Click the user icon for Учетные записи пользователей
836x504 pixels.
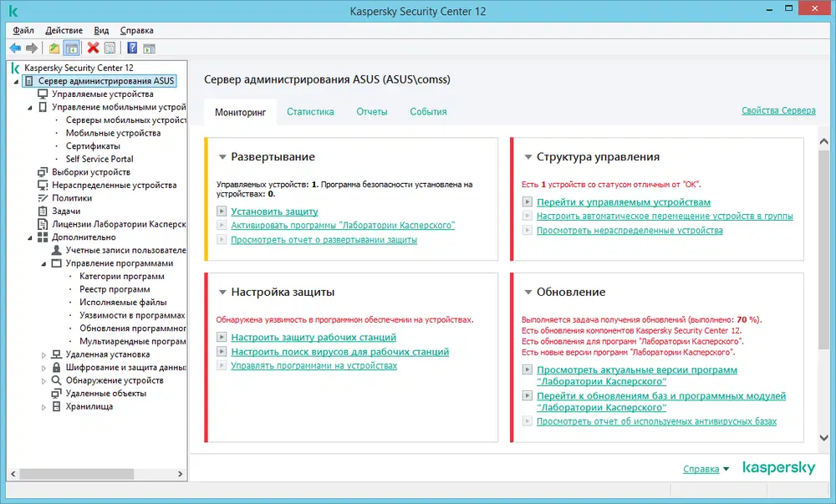click(57, 250)
